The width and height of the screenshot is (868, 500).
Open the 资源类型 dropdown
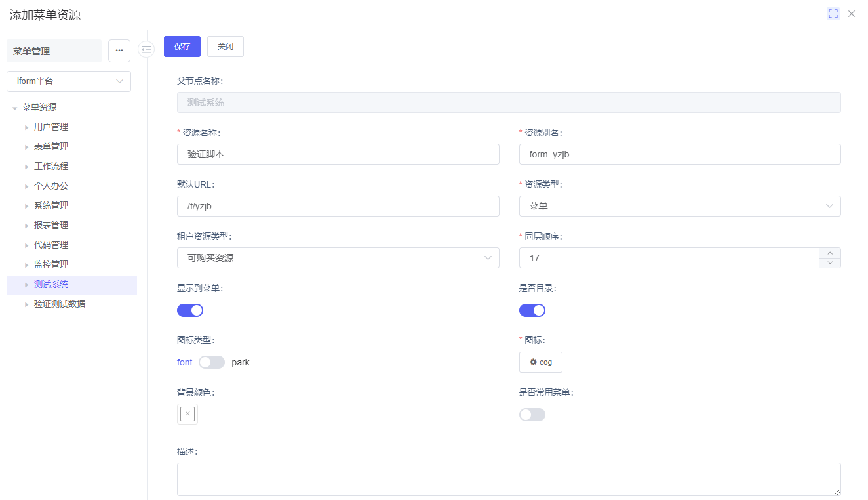(x=680, y=206)
